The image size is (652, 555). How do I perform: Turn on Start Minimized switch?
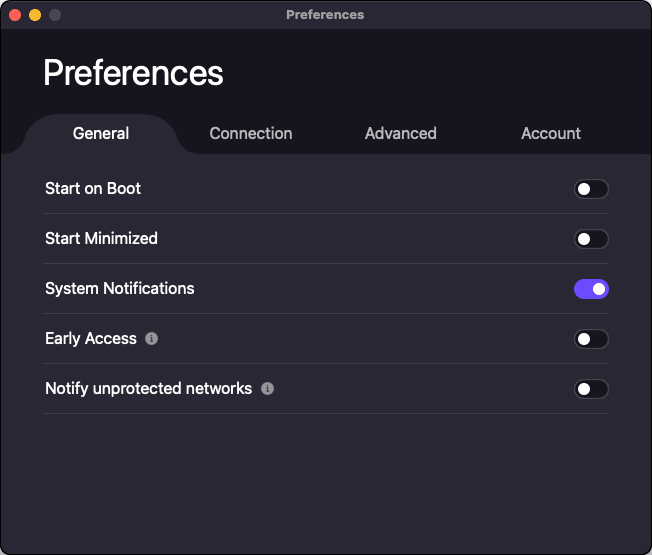coord(591,239)
